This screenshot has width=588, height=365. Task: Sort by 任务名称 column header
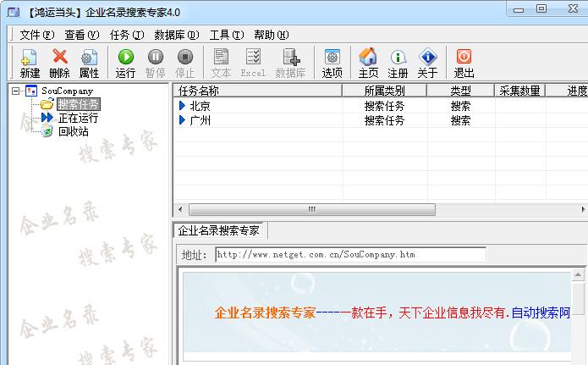click(257, 91)
